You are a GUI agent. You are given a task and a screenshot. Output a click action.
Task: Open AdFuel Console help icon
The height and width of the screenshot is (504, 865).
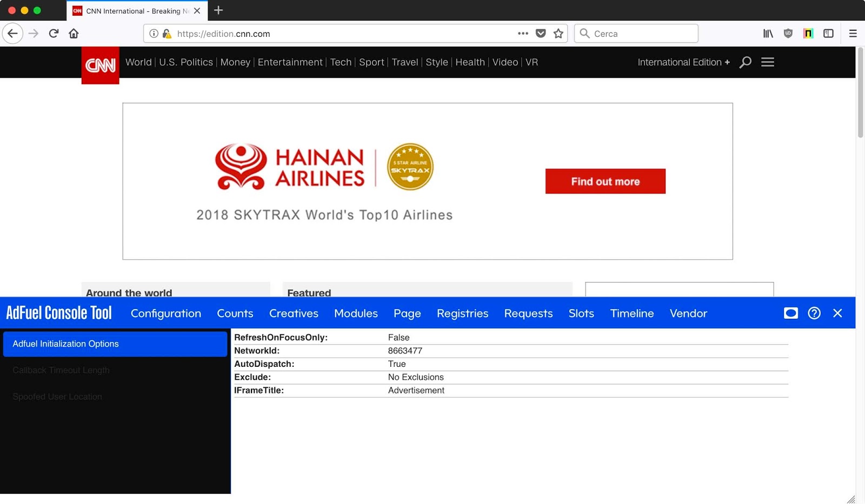pos(814,313)
